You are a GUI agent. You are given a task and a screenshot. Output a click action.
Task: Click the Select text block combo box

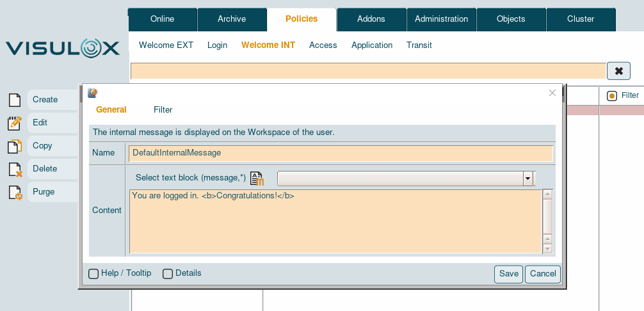[400, 179]
